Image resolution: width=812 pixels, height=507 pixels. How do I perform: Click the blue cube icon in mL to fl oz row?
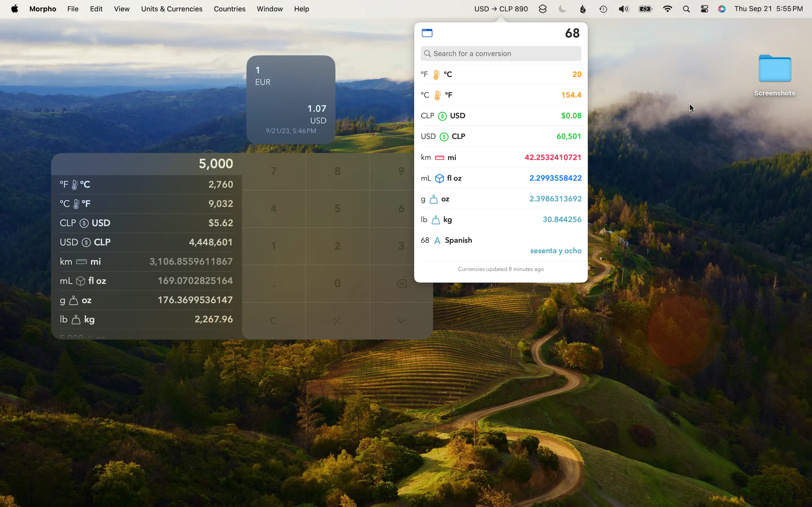(x=439, y=178)
